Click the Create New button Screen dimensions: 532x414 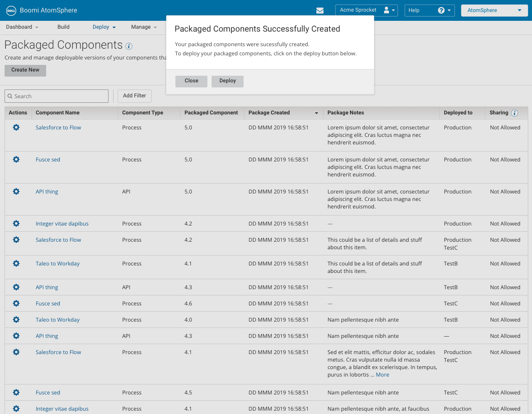coord(25,70)
